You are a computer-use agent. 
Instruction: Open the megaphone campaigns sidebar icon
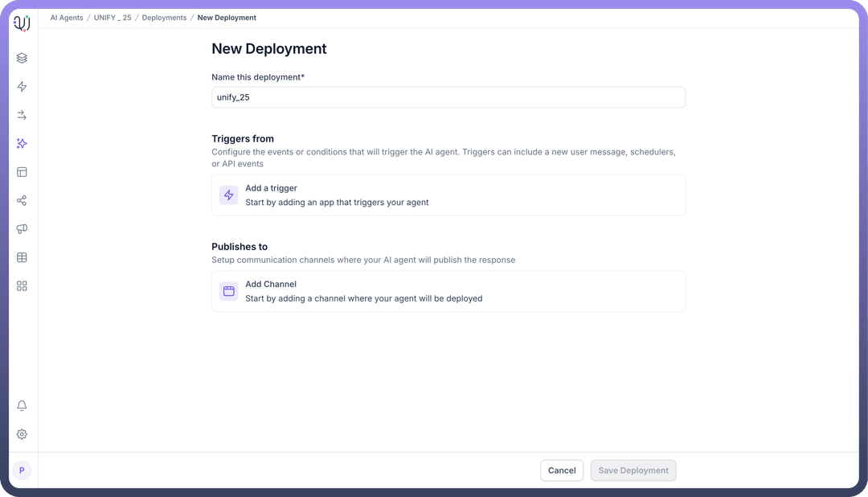click(22, 229)
